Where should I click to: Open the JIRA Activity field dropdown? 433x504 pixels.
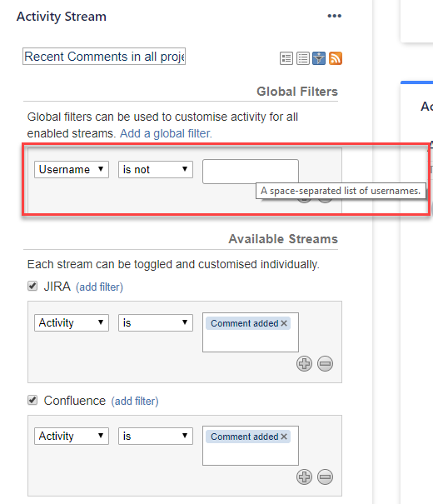pos(72,322)
